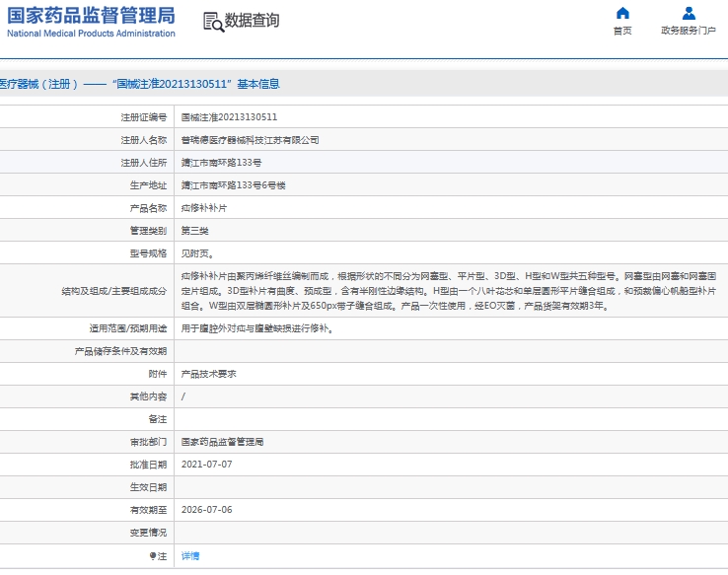Click the 备注 row label
Image resolution: width=728 pixels, height=575 pixels.
pos(158,419)
